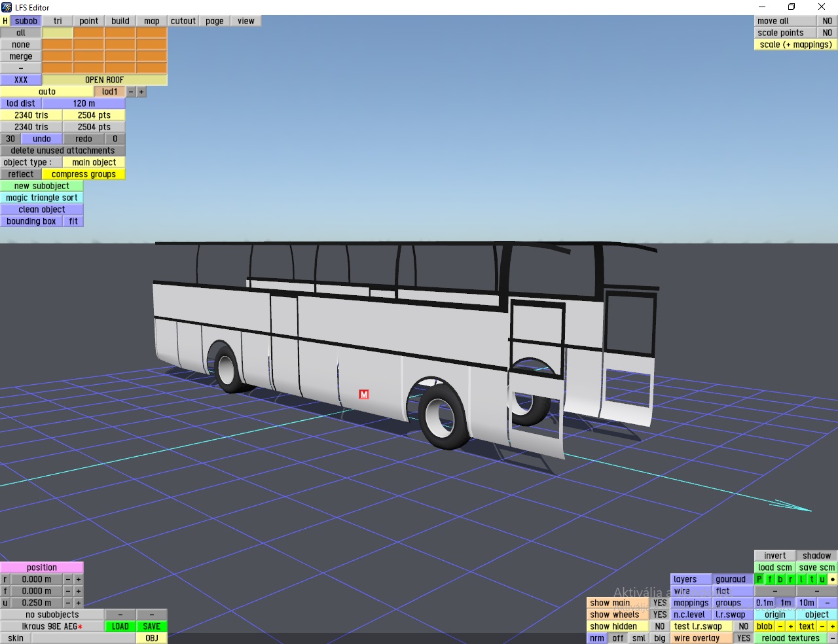The image size is (838, 644).
Task: Click minus next to text
Action: 822,626
